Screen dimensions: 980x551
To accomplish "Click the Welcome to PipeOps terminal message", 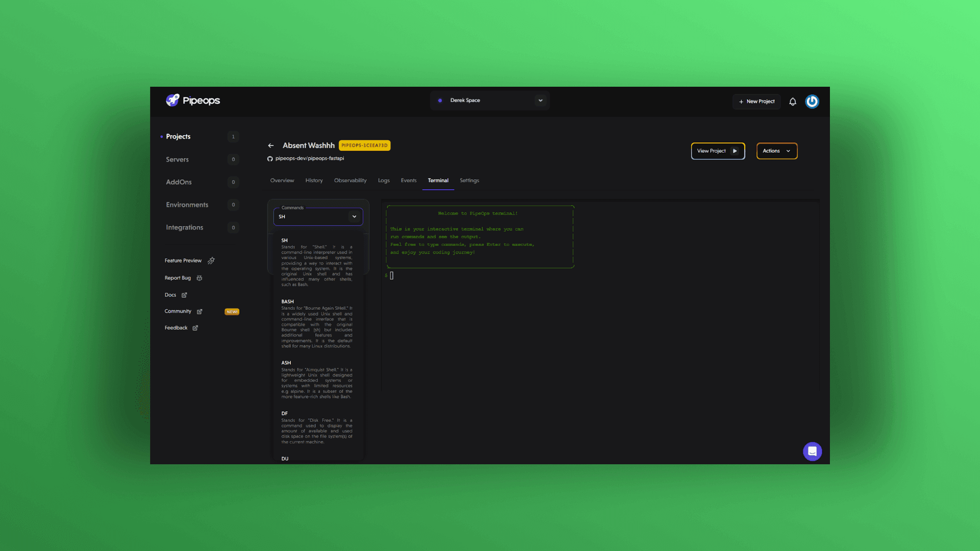I will [478, 213].
